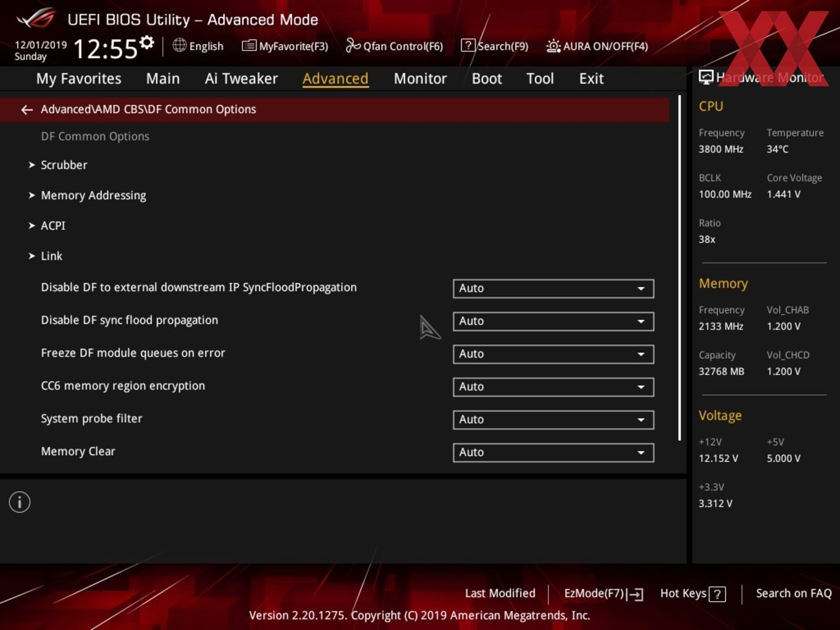The width and height of the screenshot is (840, 630).
Task: Click Core Voltage value 1.441 V
Action: [x=784, y=195]
